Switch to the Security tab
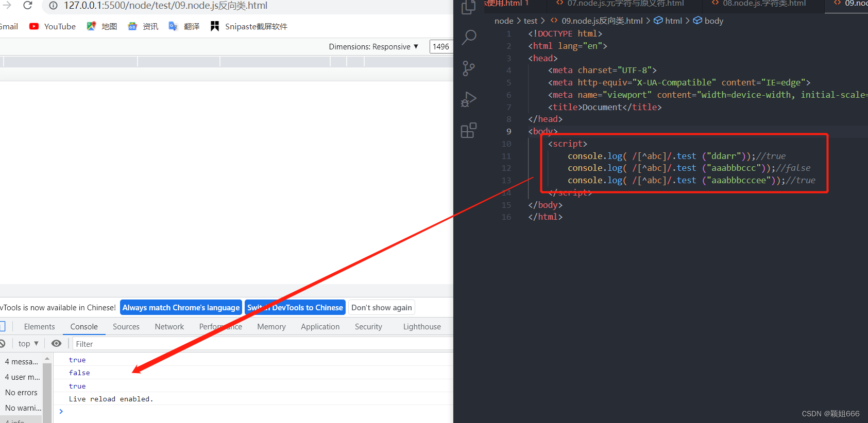The width and height of the screenshot is (868, 423). point(368,327)
